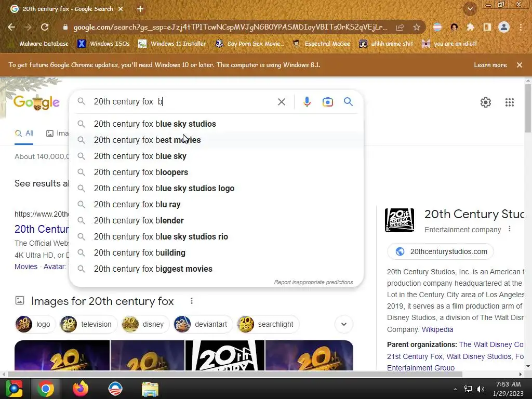532x399 pixels.
Task: Open the 'you are an idiot!' bookmark
Action: tap(449, 44)
